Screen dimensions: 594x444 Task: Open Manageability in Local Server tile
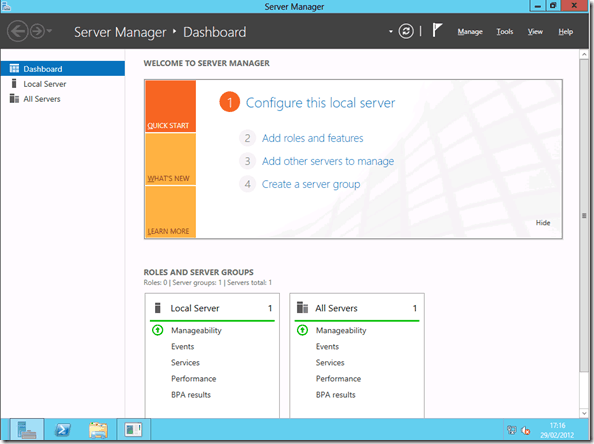pyautogui.click(x=196, y=330)
